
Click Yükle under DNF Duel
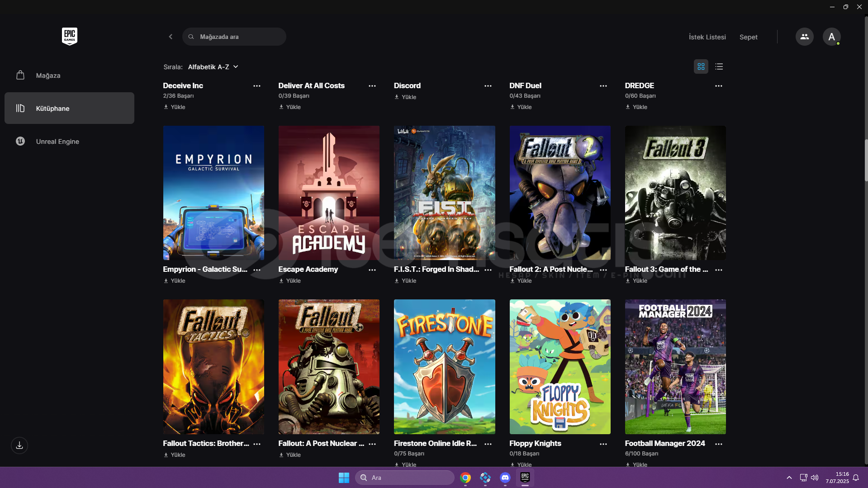(x=521, y=107)
